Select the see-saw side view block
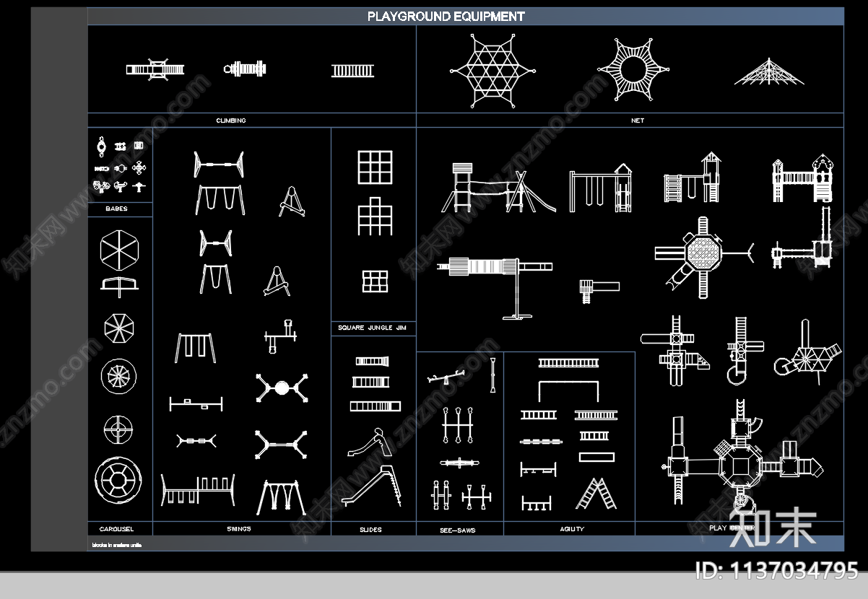 [x=446, y=377]
